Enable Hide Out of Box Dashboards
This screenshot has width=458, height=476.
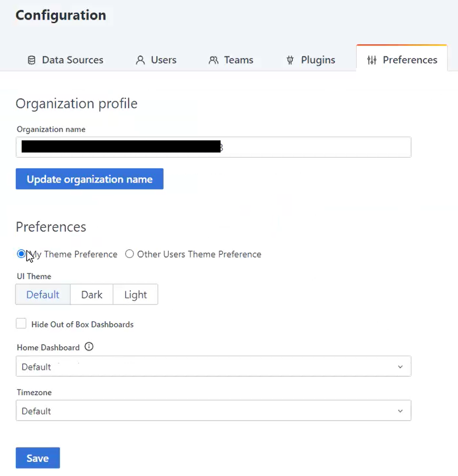click(21, 324)
